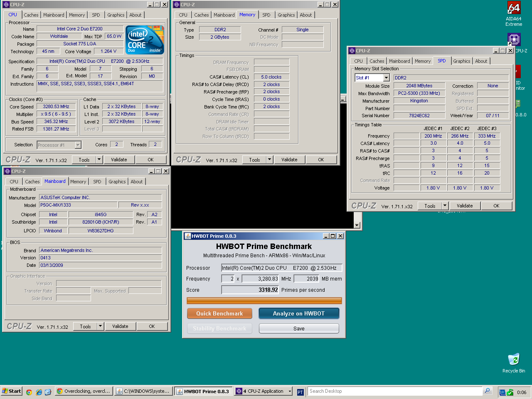Click the CAS# Latency value 5.0 clocks
The image size is (532, 399).
[271, 77]
